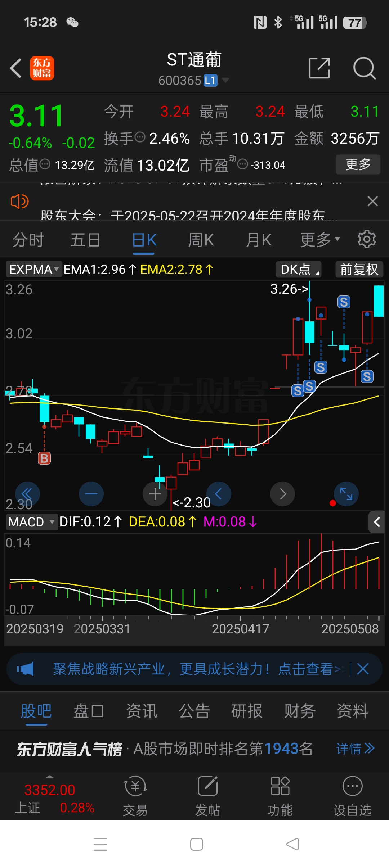
Task: Tap the 股东大会 announcement text
Action: coord(188,215)
